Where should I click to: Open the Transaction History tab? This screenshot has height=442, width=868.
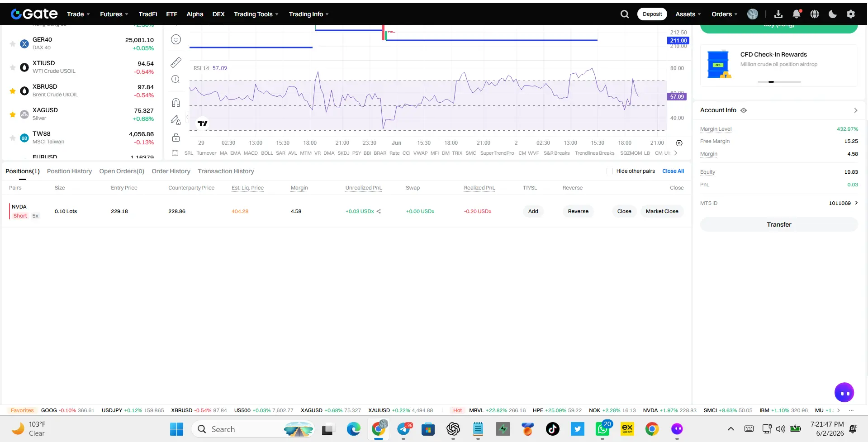[x=226, y=171]
